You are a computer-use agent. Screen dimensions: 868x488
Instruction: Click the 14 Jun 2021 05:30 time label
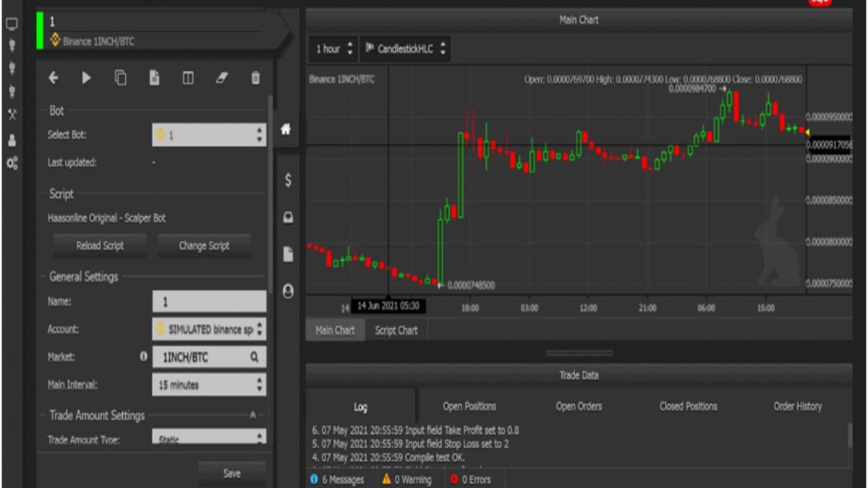pos(388,307)
